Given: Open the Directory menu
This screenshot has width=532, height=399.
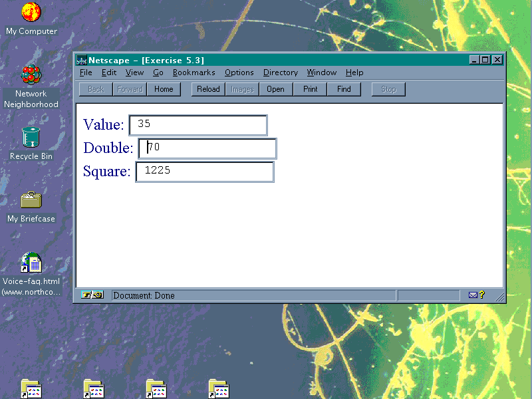Looking at the screenshot, I should (x=280, y=72).
